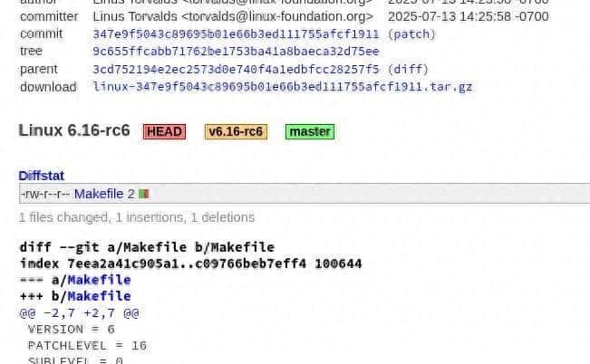Click the red HEAD badge
This screenshot has width=590, height=364.
[x=164, y=131]
